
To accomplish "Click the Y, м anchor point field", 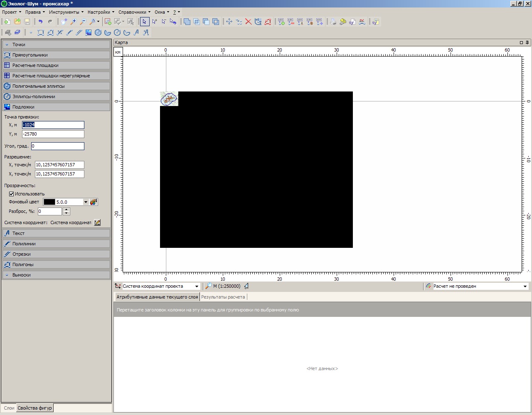I will click(53, 134).
